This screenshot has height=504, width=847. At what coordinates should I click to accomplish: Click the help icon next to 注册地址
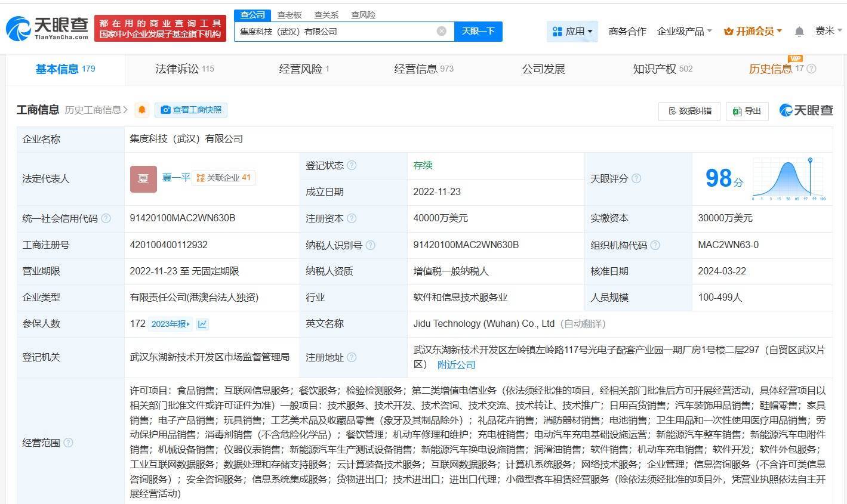point(352,357)
